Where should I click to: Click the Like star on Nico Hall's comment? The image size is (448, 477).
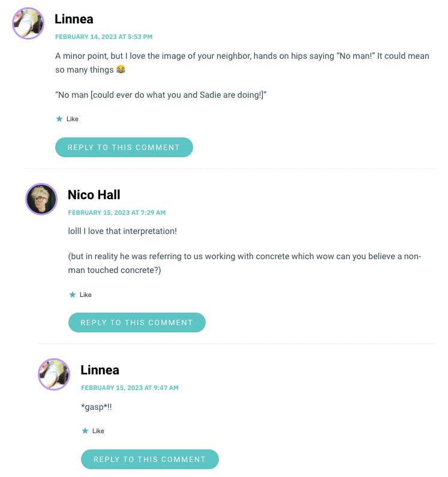(73, 295)
